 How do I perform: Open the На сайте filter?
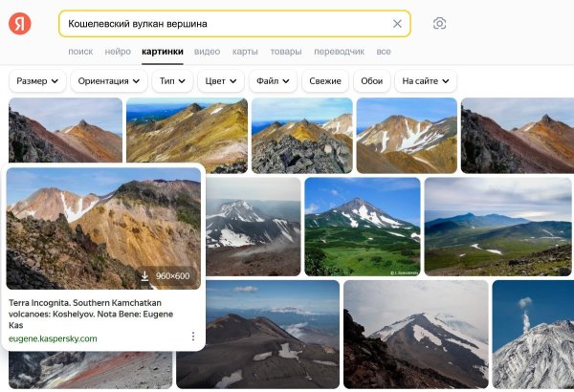click(425, 81)
